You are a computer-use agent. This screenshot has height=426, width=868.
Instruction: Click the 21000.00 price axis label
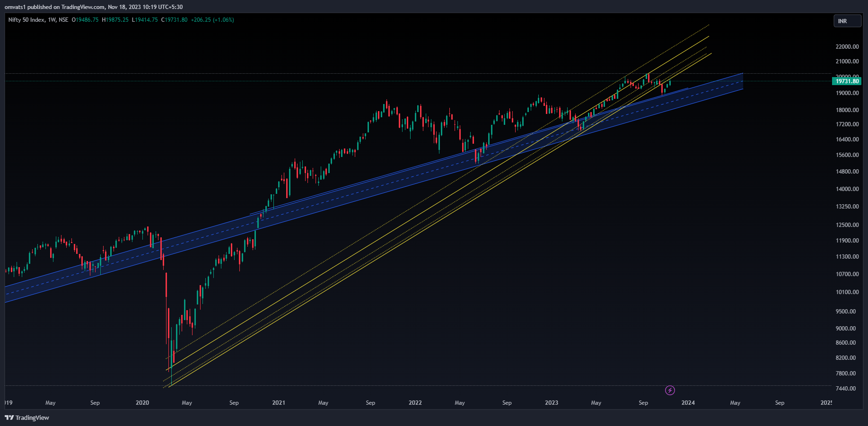click(847, 61)
